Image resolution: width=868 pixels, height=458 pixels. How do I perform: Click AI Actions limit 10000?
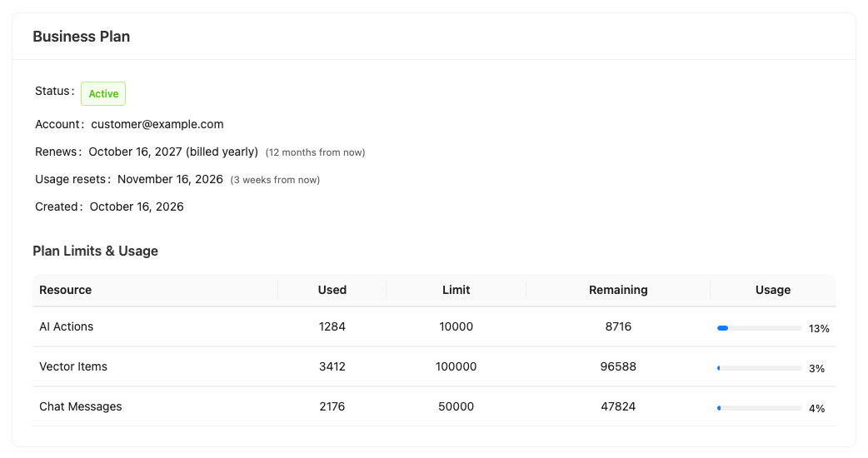pyautogui.click(x=456, y=326)
